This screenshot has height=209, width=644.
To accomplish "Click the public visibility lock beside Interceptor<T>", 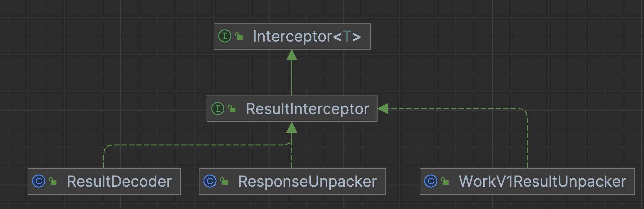I will [x=239, y=36].
